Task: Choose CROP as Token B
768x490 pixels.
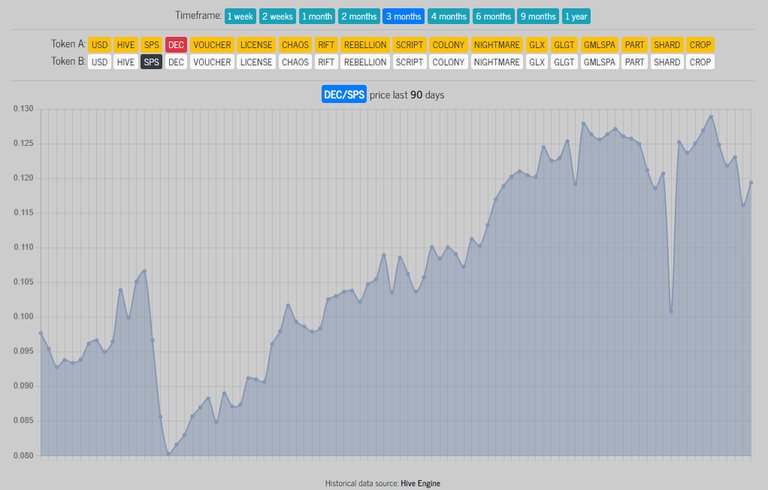Action: click(700, 62)
